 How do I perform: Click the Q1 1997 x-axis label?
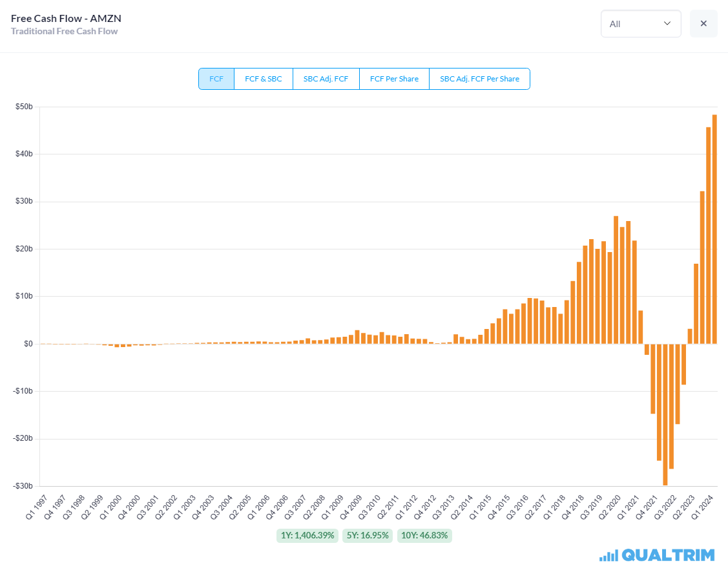coord(37,507)
